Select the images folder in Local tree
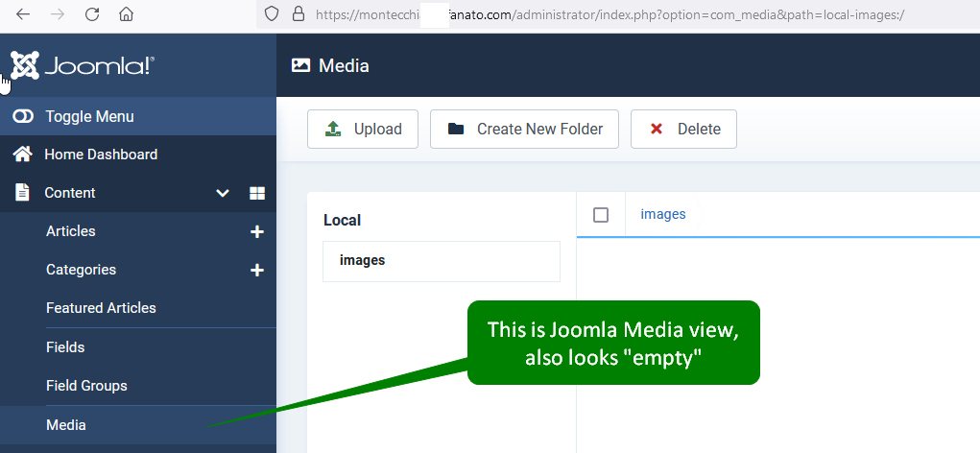 point(362,260)
